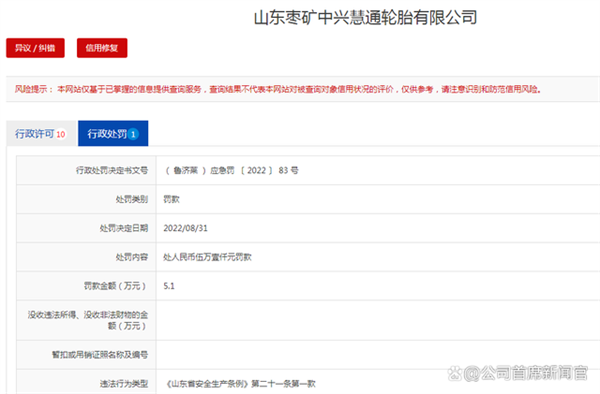Click the 处罚类别 label cell
600x394 pixels.
[x=86, y=199]
